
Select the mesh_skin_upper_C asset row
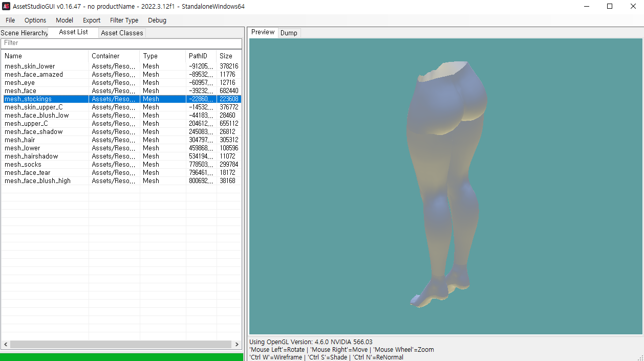[121, 107]
